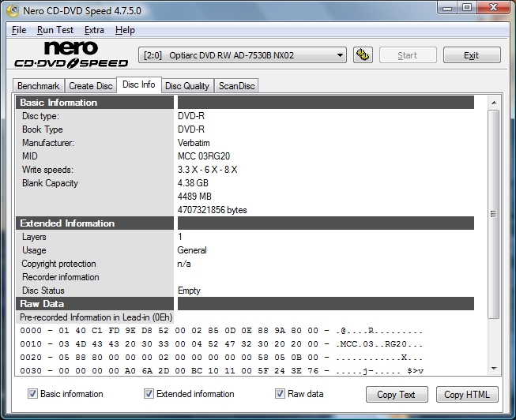Click the Usage value General
Viewport: 516px width, 420px height.
click(x=192, y=250)
